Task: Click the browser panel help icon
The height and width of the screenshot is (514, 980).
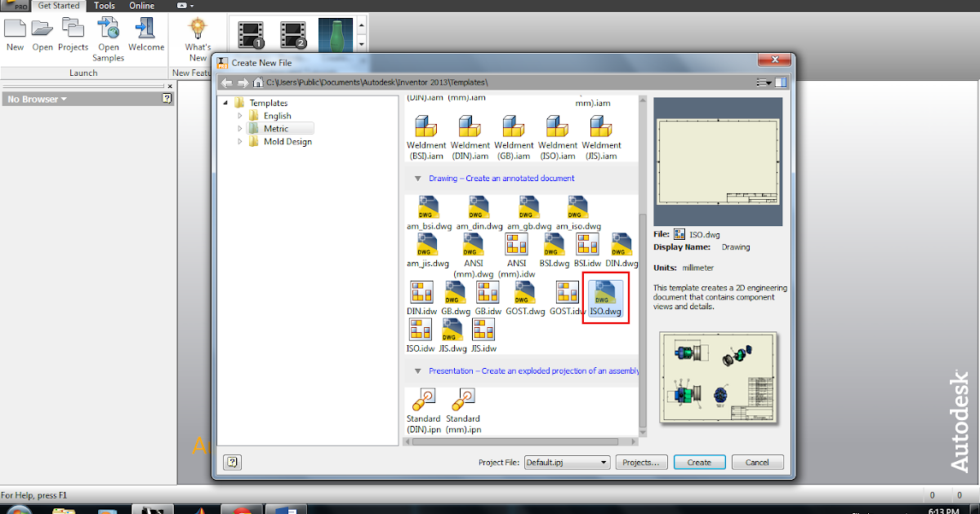Action: click(167, 99)
